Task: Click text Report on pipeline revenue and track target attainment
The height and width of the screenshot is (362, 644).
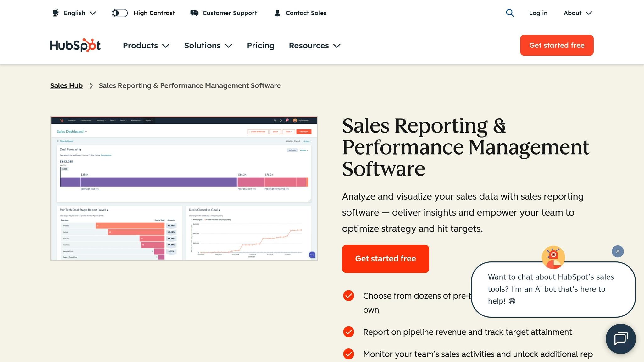Action: pyautogui.click(x=467, y=332)
